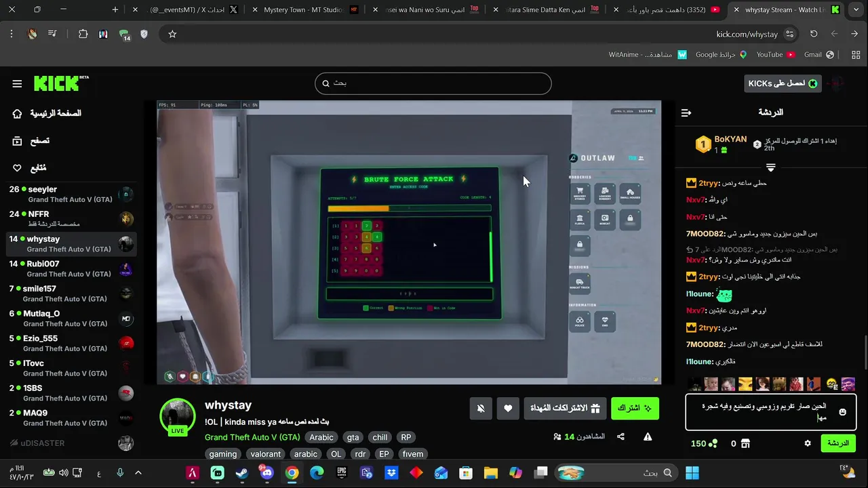Click the emoji picker in chat input

(843, 412)
